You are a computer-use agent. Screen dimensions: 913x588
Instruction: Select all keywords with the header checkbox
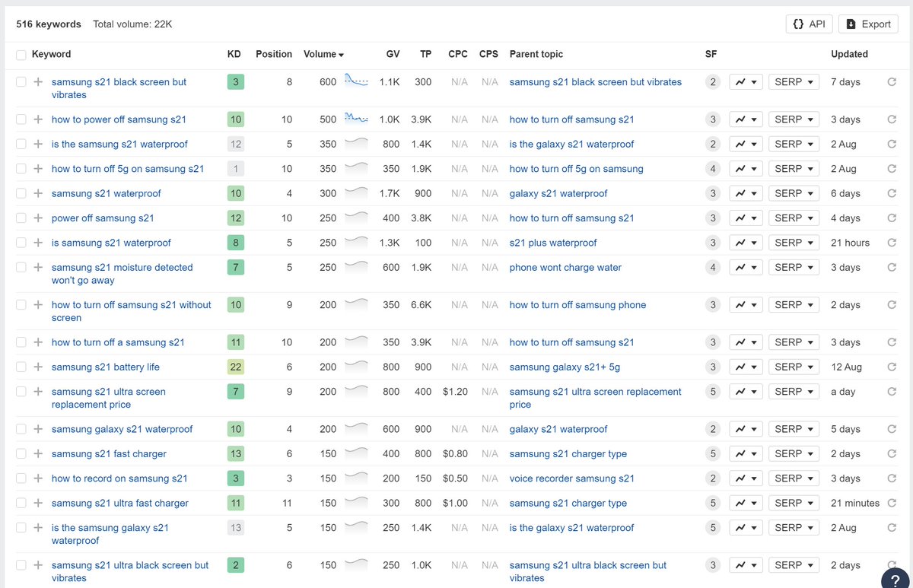tap(20, 54)
